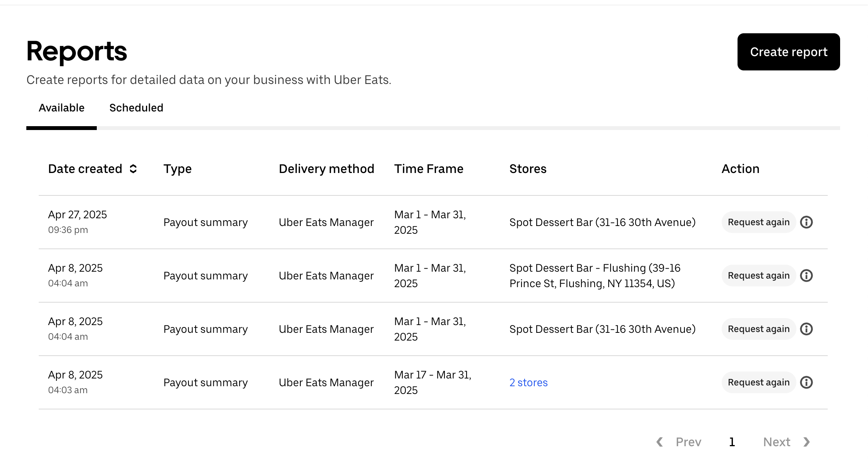Screen dimensions: 868x476
Task: Request again for Apr 27, 2025 report
Action: pos(758,222)
